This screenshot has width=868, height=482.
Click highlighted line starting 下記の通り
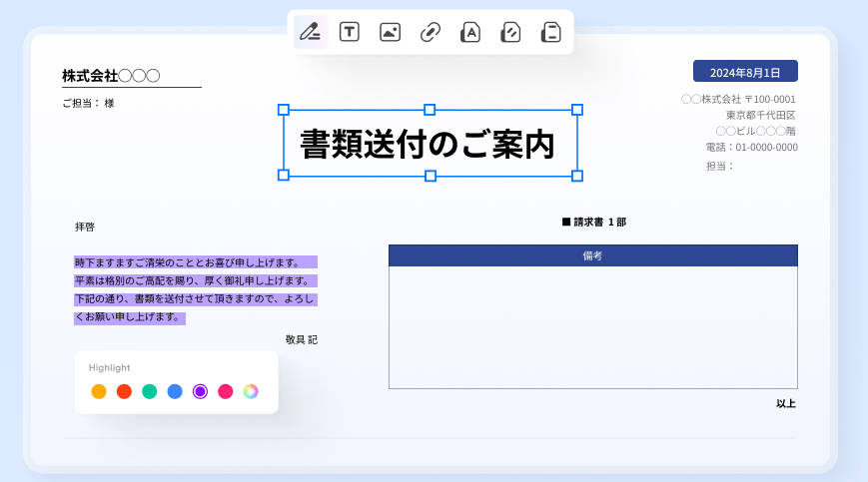pos(196,299)
